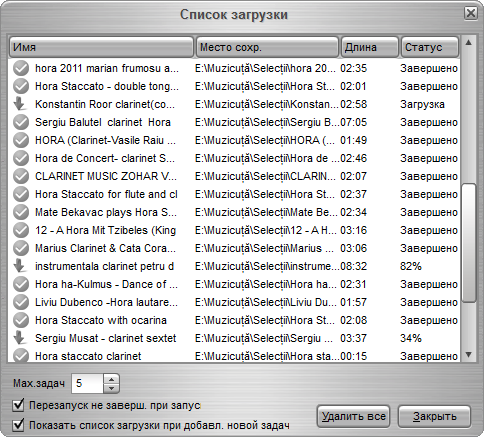
Task: Click the checkmark icon next to Sergiu Balutel clarinet Hora
Action: click(x=21, y=122)
